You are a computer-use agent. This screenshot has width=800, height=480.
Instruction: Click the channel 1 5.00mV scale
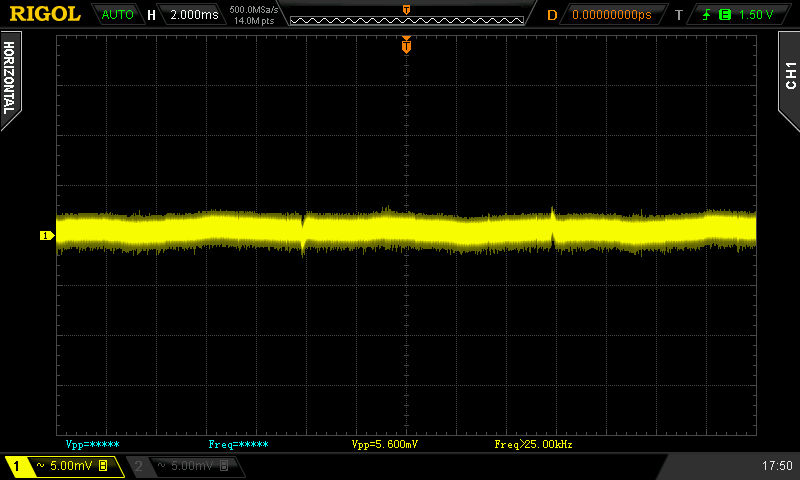tap(71, 466)
